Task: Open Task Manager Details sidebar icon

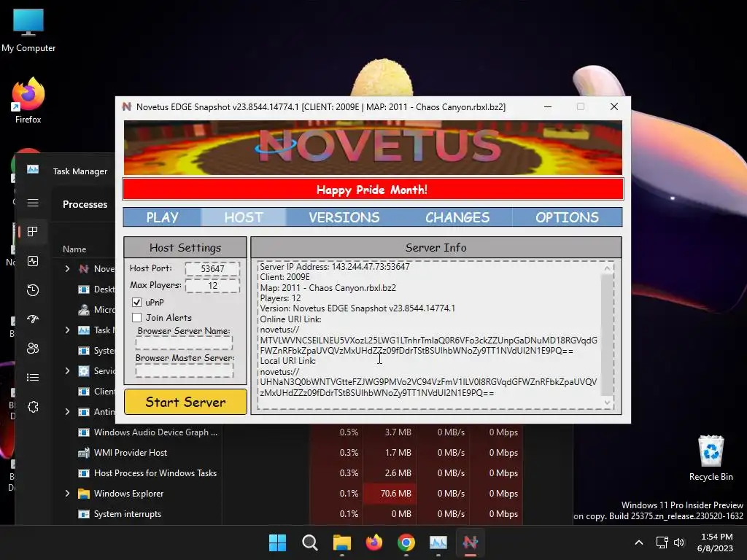Action: tap(33, 378)
